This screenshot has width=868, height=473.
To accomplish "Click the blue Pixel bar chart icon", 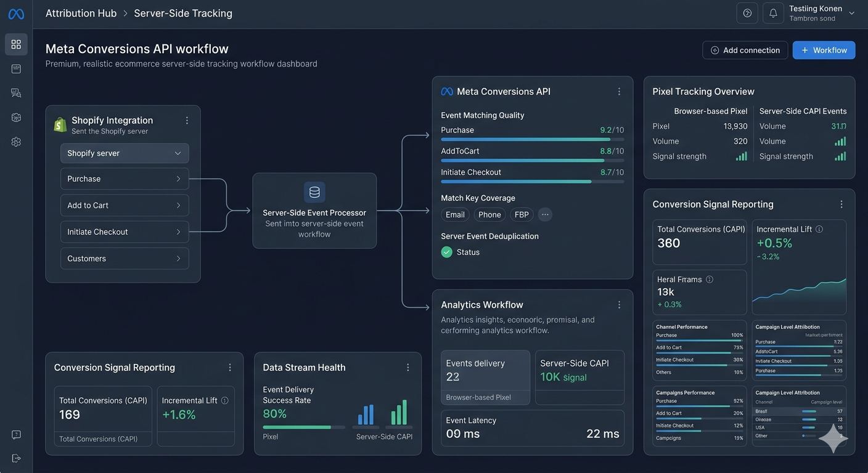I will (366, 414).
